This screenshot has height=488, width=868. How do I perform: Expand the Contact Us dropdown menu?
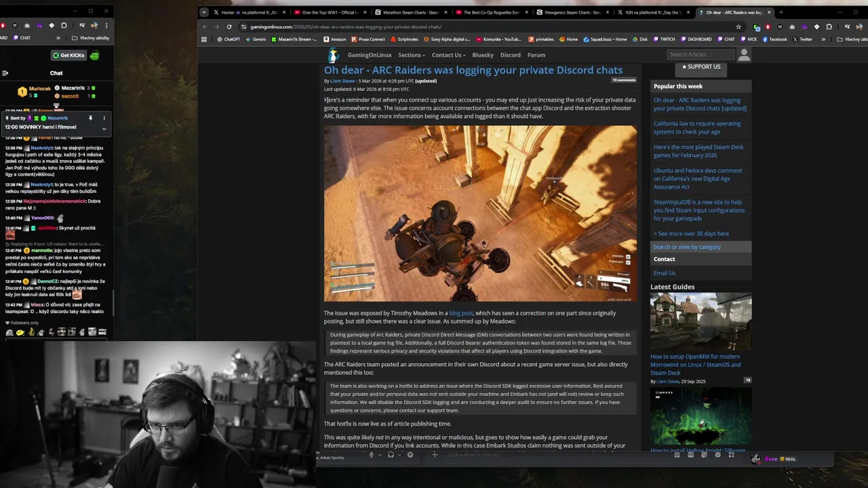[449, 55]
